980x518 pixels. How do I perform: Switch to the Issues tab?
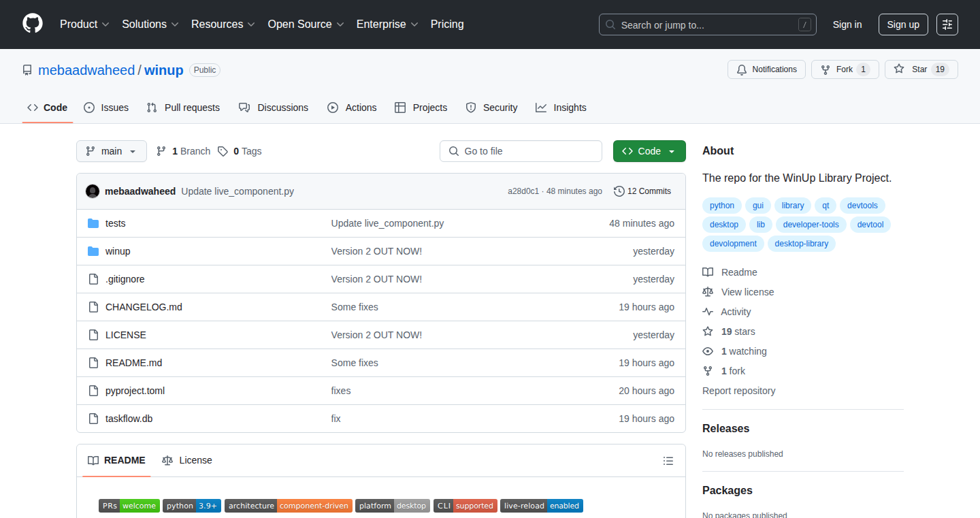[x=106, y=108]
